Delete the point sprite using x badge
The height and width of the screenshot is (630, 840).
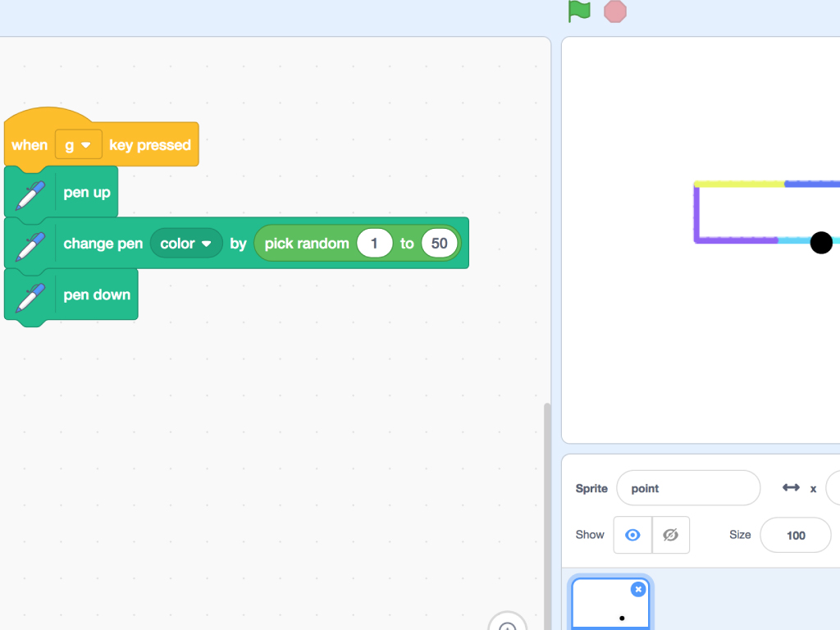coord(638,589)
